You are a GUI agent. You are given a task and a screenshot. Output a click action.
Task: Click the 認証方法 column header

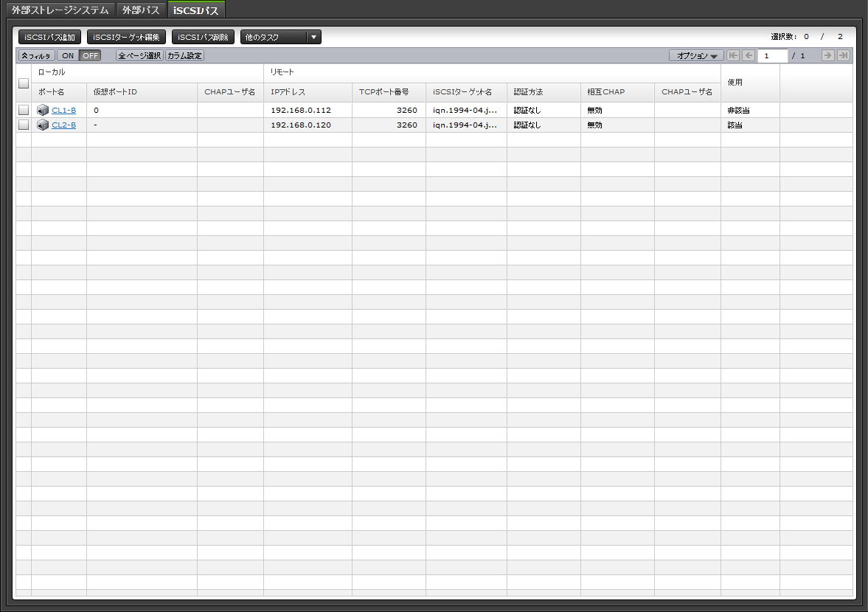coord(544,92)
